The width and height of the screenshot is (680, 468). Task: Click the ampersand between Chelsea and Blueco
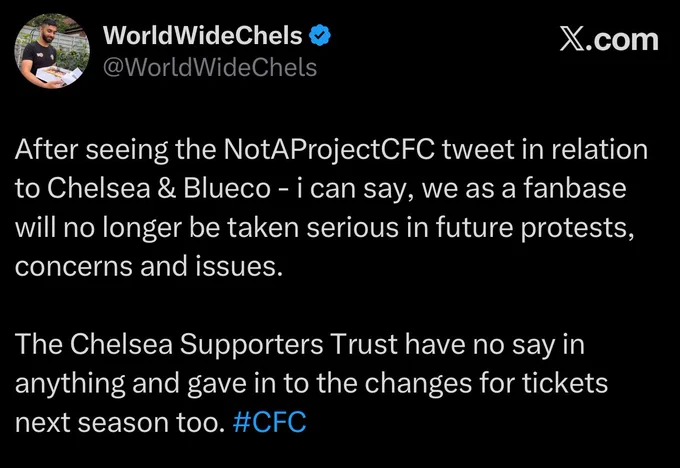click(x=167, y=189)
